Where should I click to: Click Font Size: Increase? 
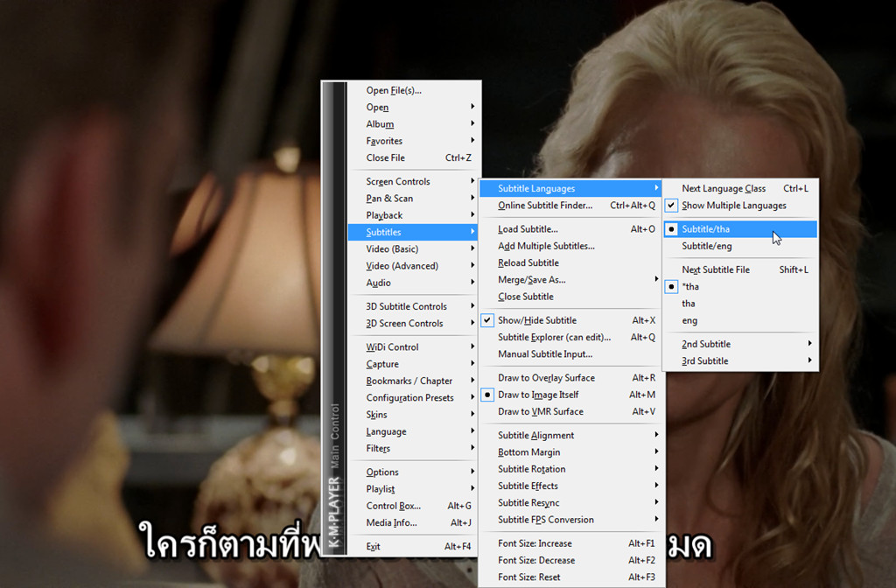pos(570,543)
